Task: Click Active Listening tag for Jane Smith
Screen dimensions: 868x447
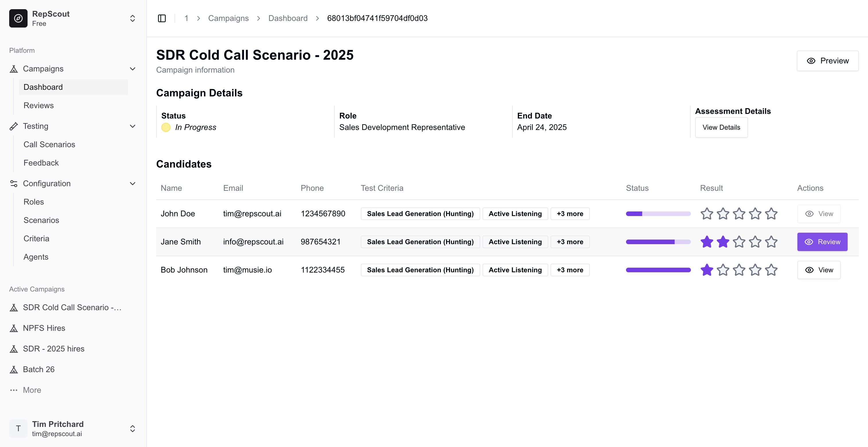Action: [x=515, y=242]
